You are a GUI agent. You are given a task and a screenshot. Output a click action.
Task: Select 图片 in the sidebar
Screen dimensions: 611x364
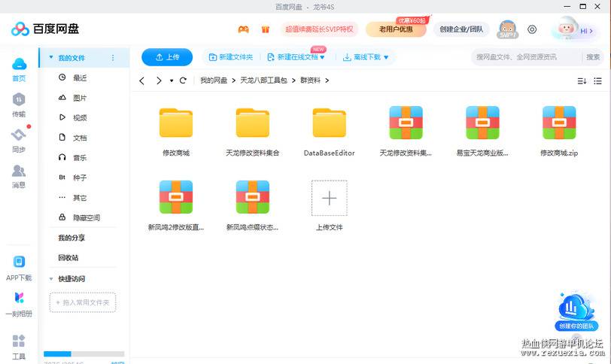80,98
